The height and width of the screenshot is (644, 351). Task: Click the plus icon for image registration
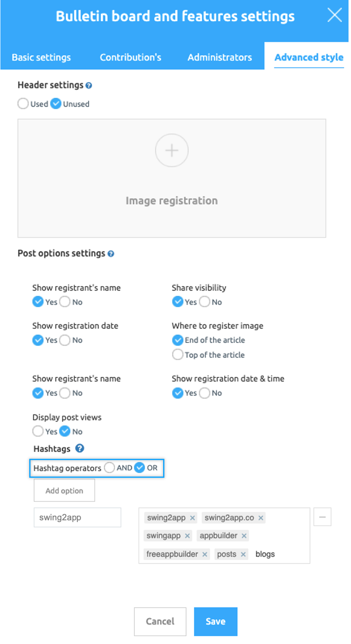(x=172, y=150)
